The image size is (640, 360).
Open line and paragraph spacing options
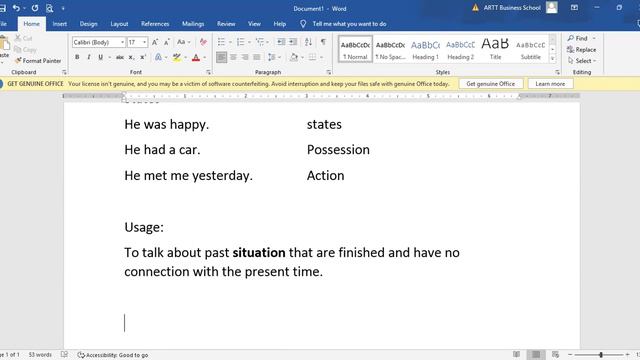[271, 57]
